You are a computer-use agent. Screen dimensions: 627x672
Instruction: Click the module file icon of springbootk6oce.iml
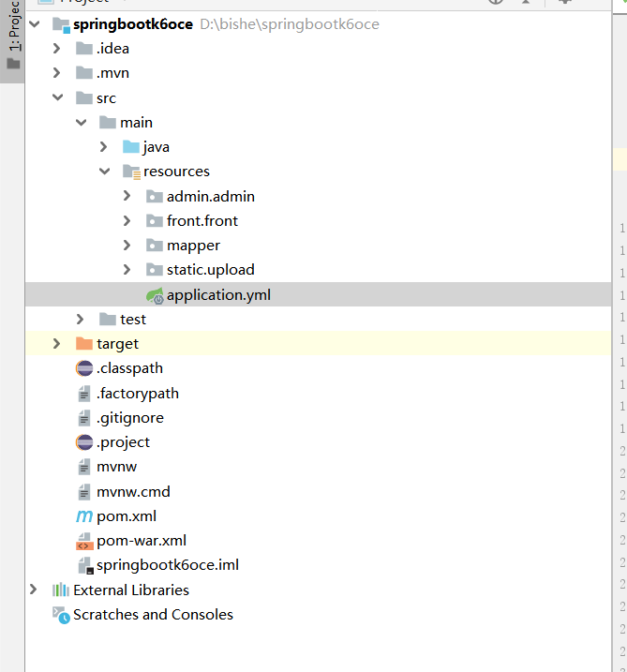(x=85, y=566)
